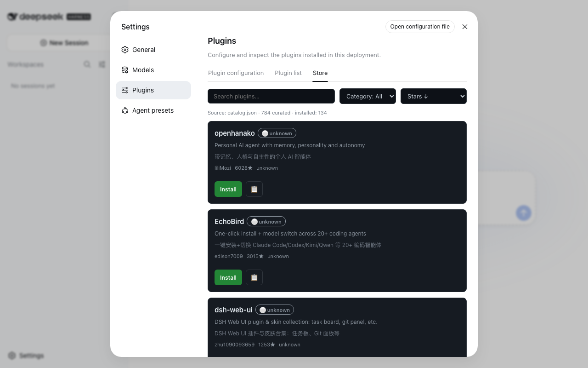Click the 1253 star count
The width and height of the screenshot is (588, 368).
[266, 345]
